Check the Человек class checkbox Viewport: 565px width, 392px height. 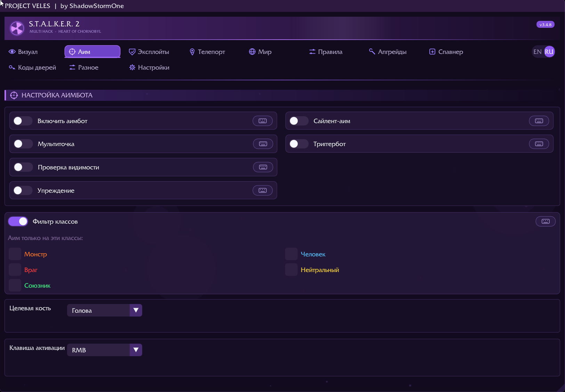point(291,254)
